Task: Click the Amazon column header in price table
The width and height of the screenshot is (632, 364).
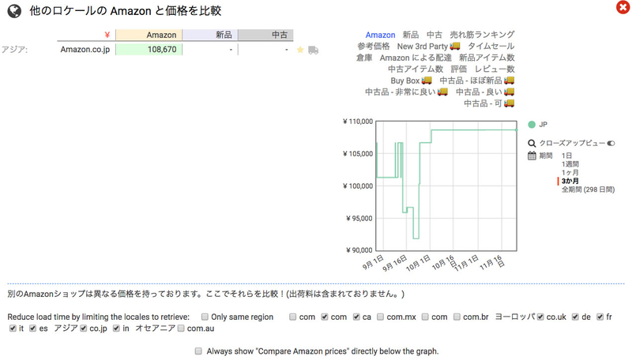Action: pos(149,35)
